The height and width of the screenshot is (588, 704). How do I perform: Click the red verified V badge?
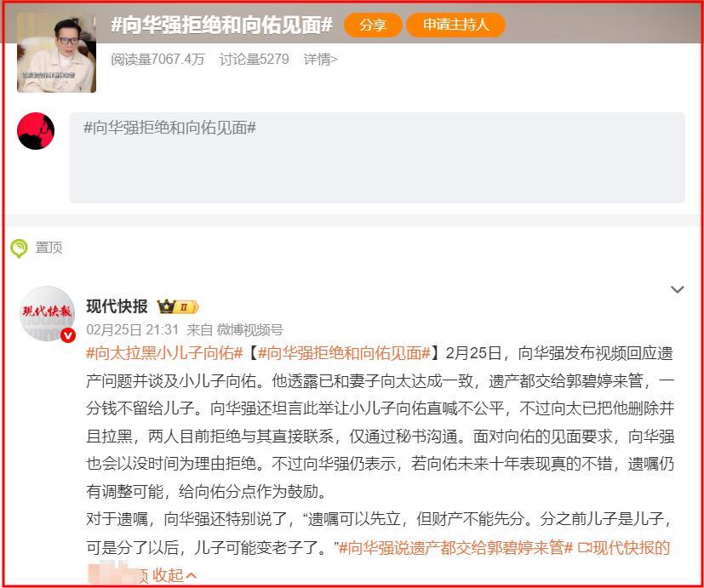[x=68, y=335]
